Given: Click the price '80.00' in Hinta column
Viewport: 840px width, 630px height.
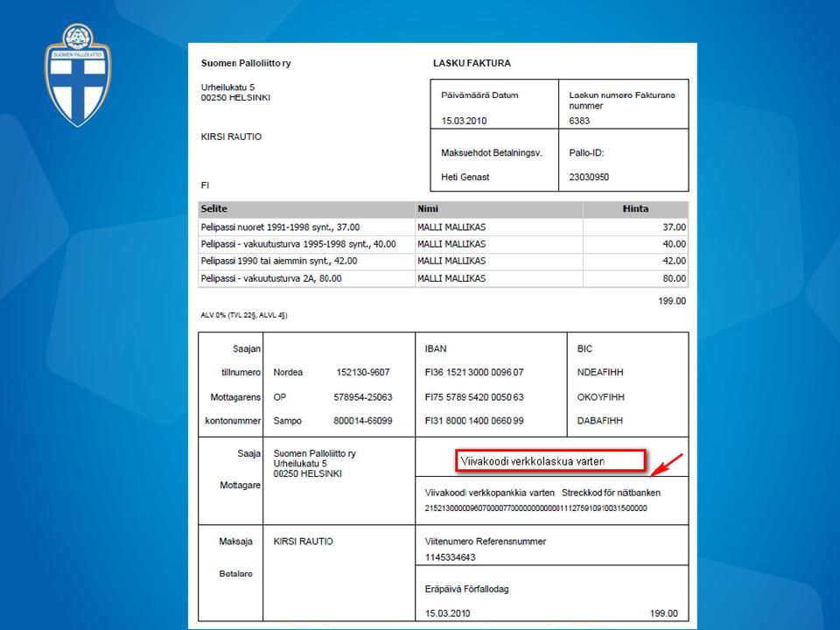Looking at the screenshot, I should [x=674, y=278].
